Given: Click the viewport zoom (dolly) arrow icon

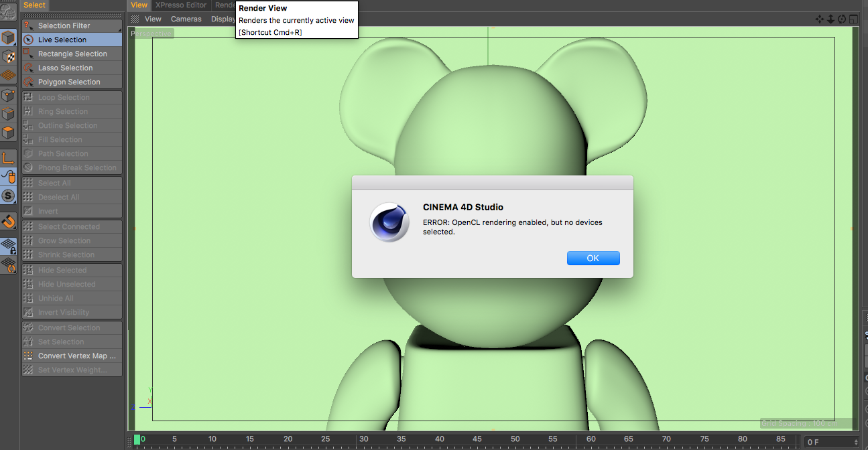Looking at the screenshot, I should tap(830, 19).
